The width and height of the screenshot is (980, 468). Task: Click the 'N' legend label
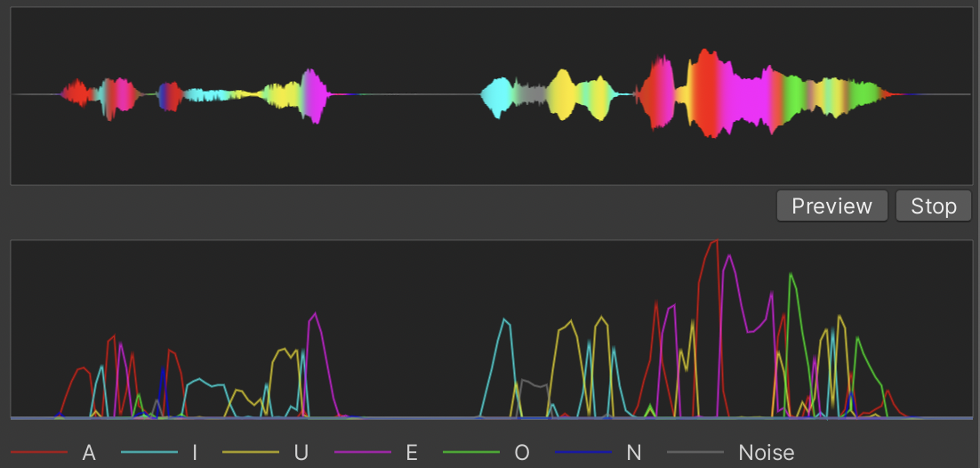click(x=633, y=452)
